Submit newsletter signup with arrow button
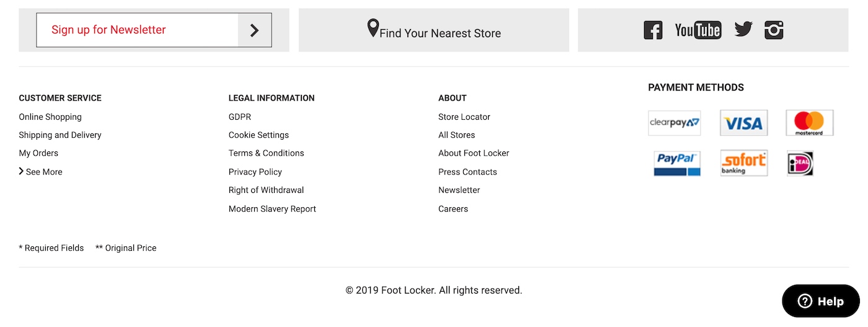The image size is (868, 327). [254, 30]
